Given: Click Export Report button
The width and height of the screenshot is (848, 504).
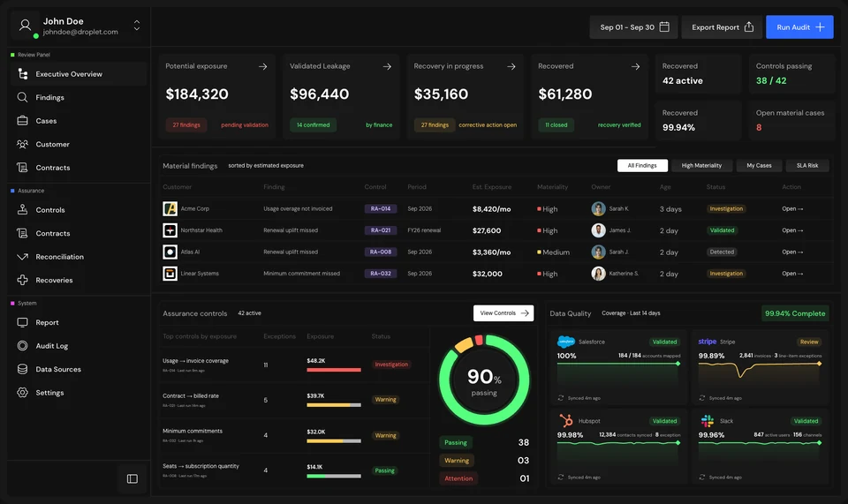Looking at the screenshot, I should click(722, 27).
